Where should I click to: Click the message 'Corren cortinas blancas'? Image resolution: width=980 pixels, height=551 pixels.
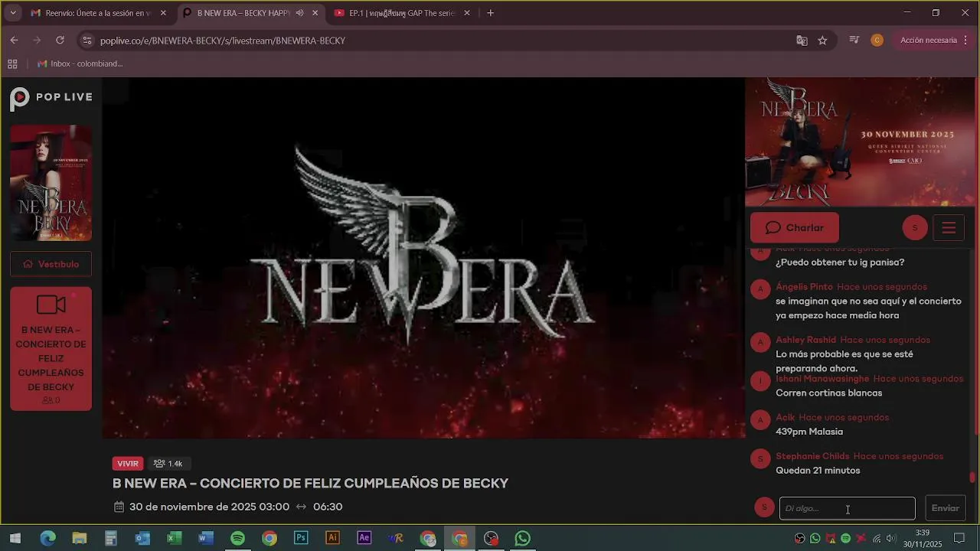828,393
